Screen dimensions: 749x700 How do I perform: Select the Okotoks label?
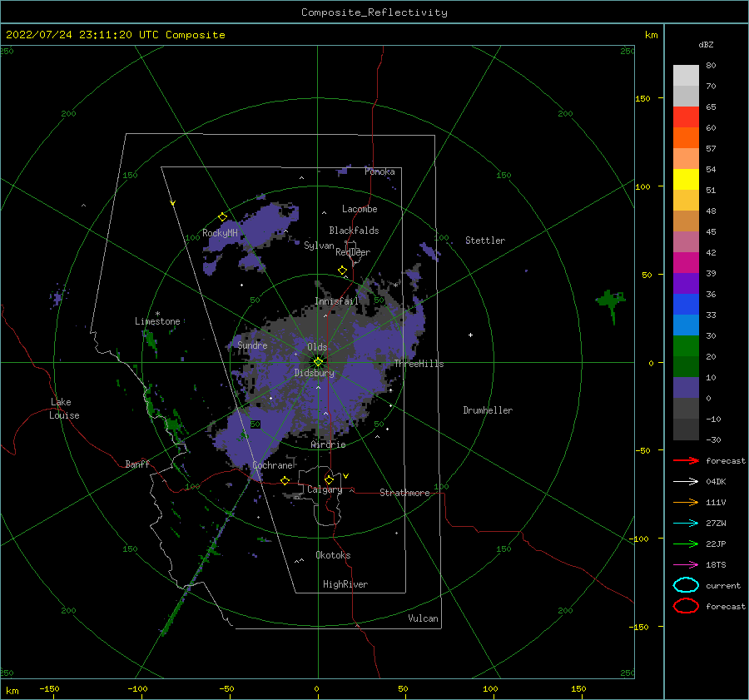click(x=333, y=555)
